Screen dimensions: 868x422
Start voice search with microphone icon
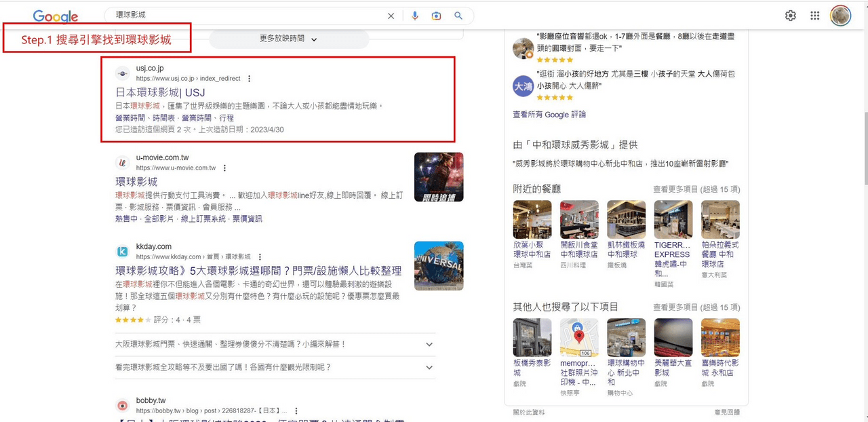click(x=415, y=16)
